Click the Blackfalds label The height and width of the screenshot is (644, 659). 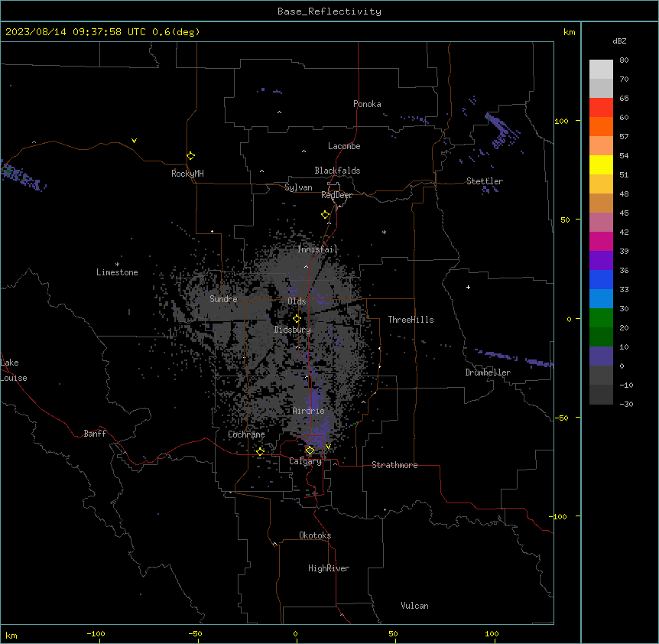[337, 171]
